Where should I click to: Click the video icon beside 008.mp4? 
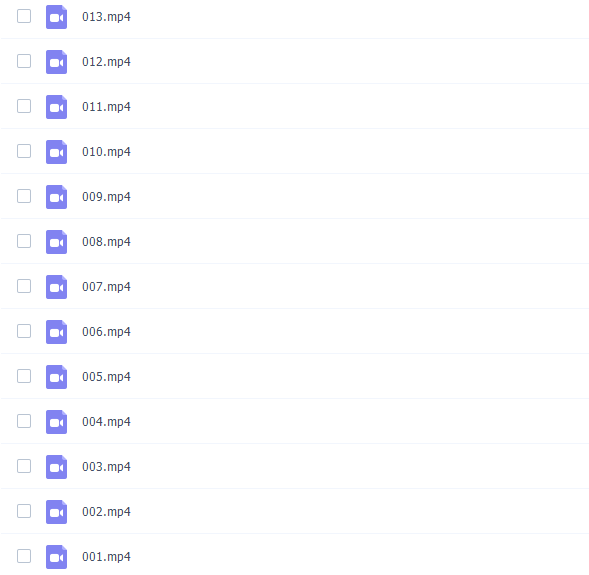(56, 242)
